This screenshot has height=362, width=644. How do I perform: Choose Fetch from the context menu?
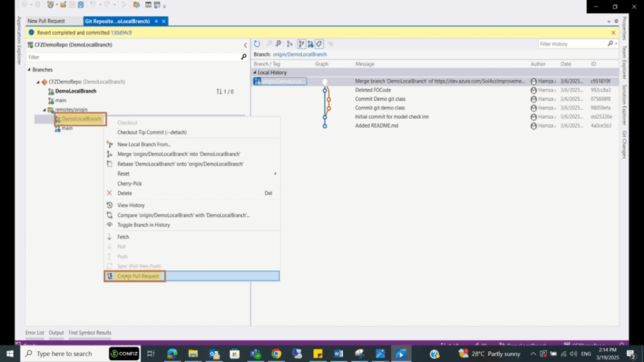point(192,237)
